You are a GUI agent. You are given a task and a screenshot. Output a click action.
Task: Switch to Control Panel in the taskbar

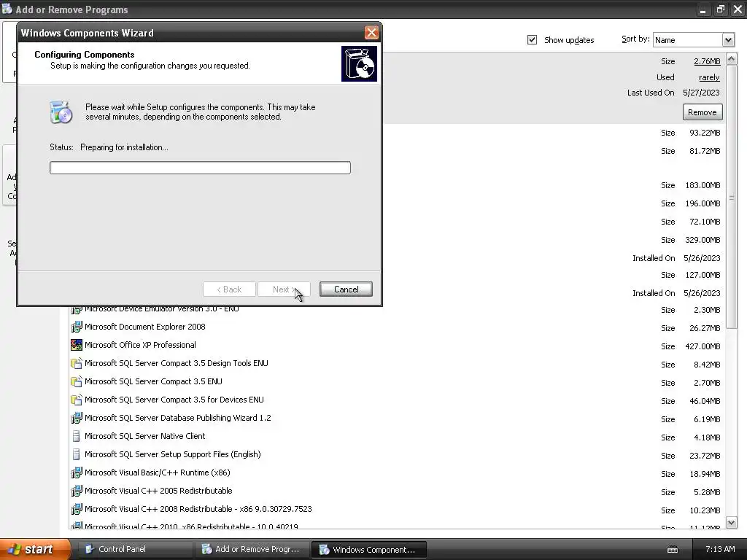coord(135,549)
